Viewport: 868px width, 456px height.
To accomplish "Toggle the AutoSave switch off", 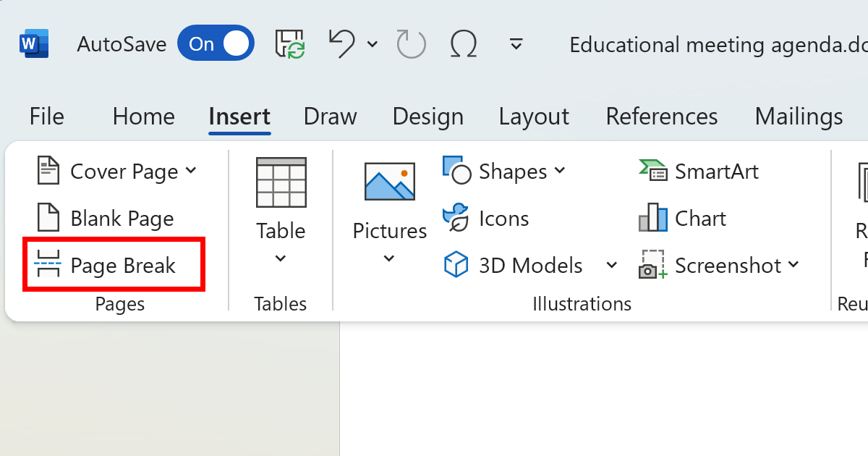I will pyautogui.click(x=216, y=44).
